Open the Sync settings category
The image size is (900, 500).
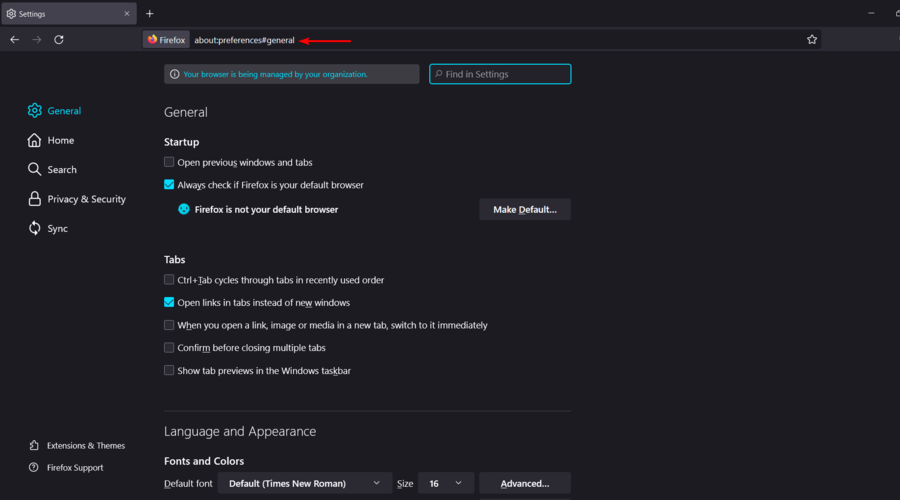57,228
